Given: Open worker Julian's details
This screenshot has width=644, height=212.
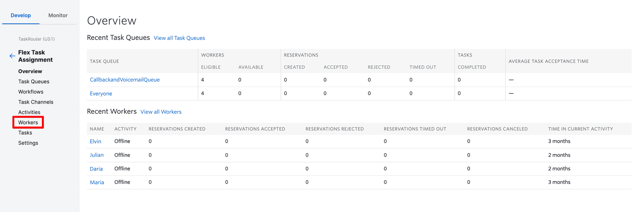Looking at the screenshot, I should 97,155.
